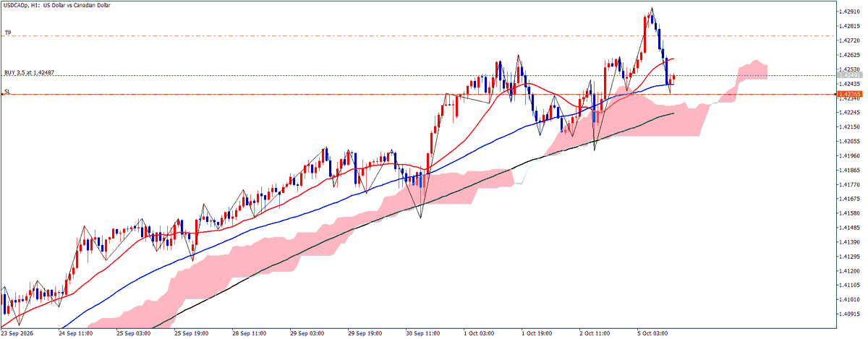868x339 pixels.
Task: Click the grey current price tag 1.42491
Action: (848, 75)
